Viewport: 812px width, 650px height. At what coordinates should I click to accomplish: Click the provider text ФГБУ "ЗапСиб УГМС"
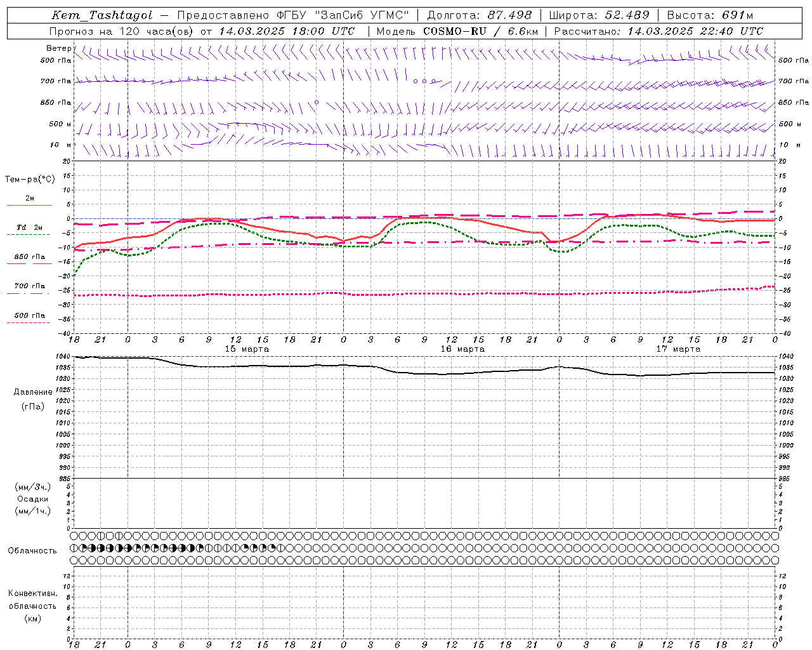(x=343, y=15)
